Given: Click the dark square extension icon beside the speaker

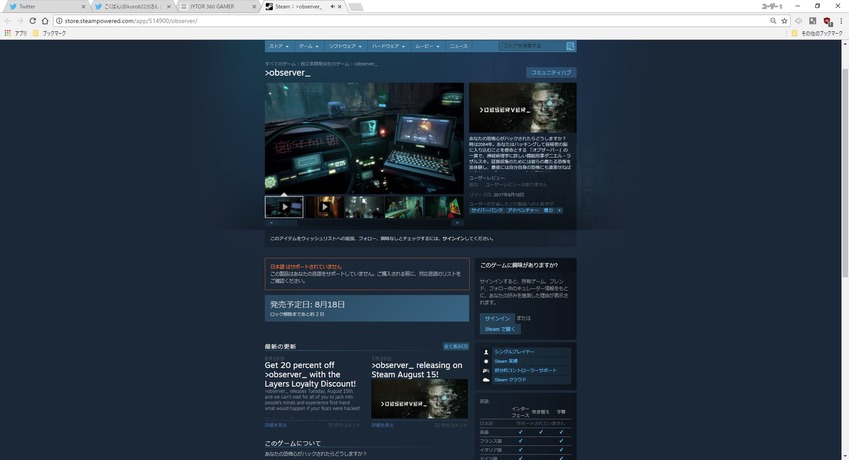Looking at the screenshot, I should coord(812,21).
